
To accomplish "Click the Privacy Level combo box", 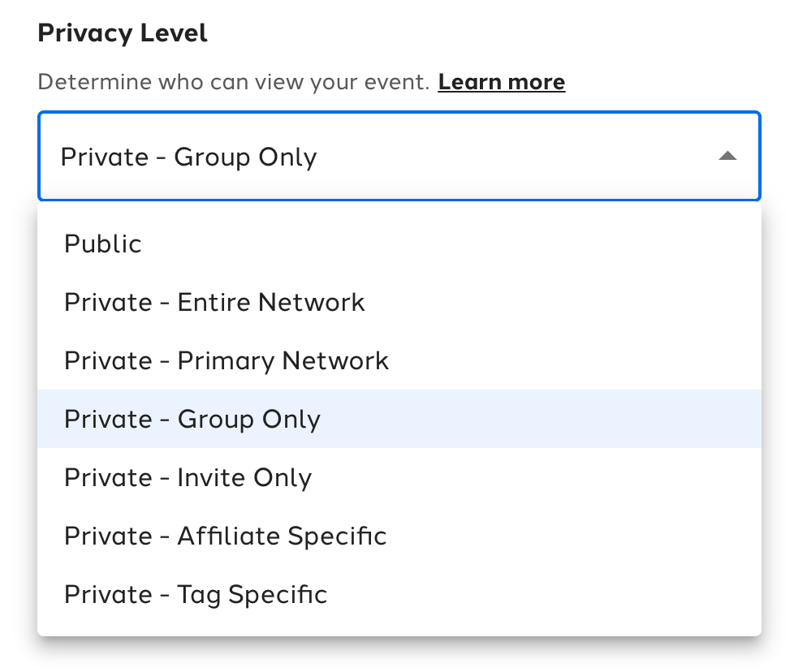I will 398,156.
